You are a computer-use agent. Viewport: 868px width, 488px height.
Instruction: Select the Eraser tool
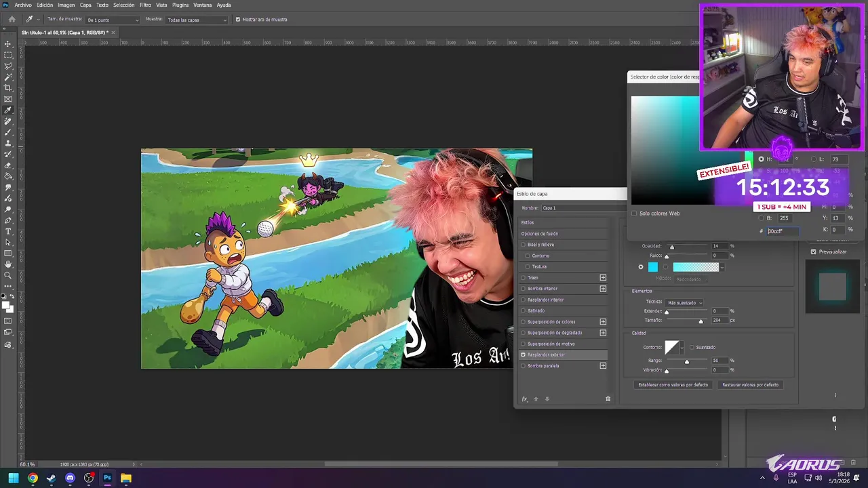click(8, 165)
